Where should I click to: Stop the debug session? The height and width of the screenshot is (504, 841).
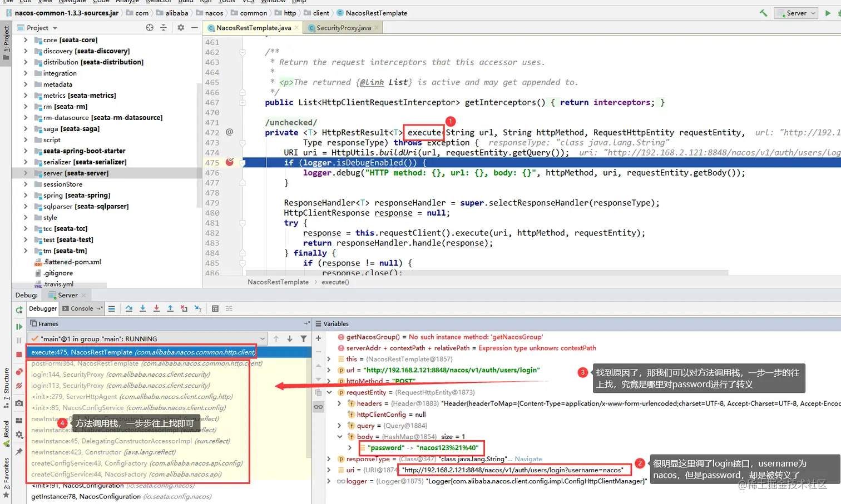19,354
